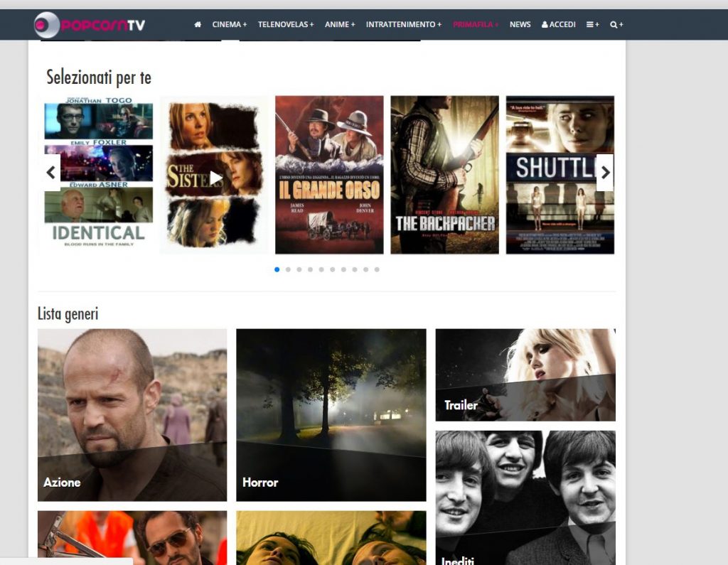Select the second carousel page dot

(x=289, y=269)
